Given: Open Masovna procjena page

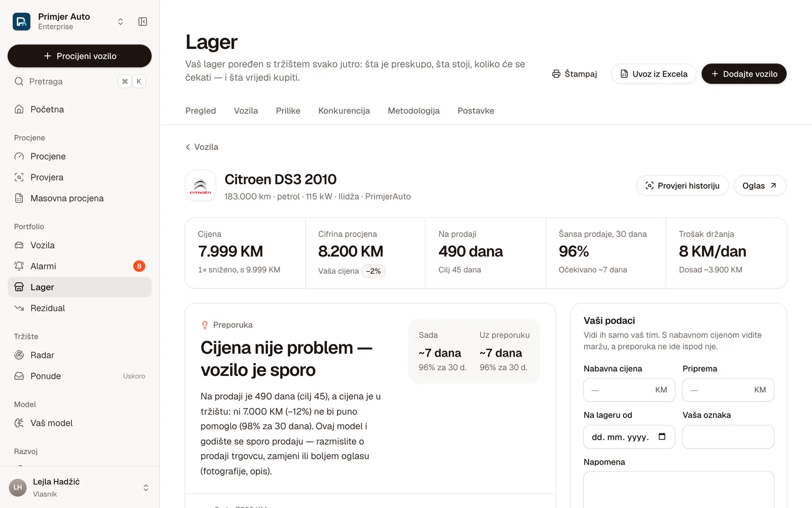Looking at the screenshot, I should (80, 198).
